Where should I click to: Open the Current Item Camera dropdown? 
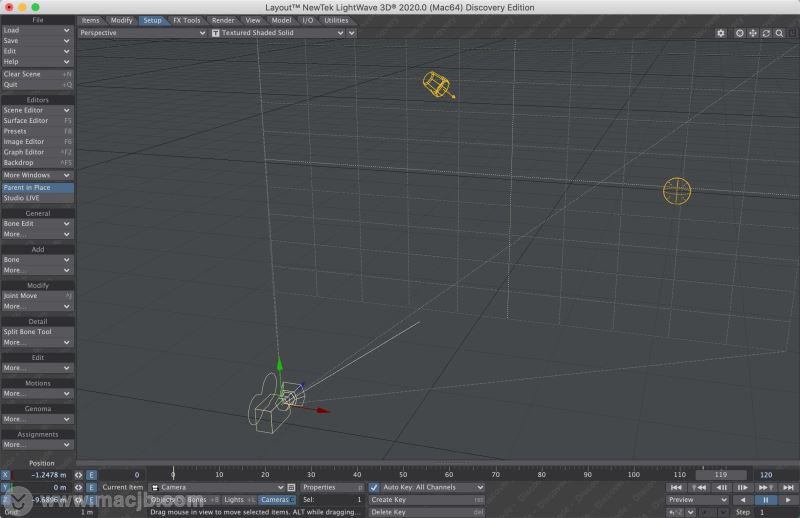click(x=217, y=487)
